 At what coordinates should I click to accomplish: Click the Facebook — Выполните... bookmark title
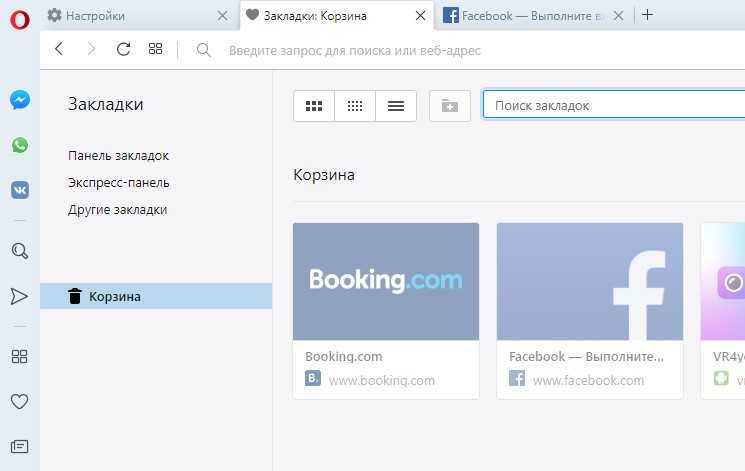(586, 356)
